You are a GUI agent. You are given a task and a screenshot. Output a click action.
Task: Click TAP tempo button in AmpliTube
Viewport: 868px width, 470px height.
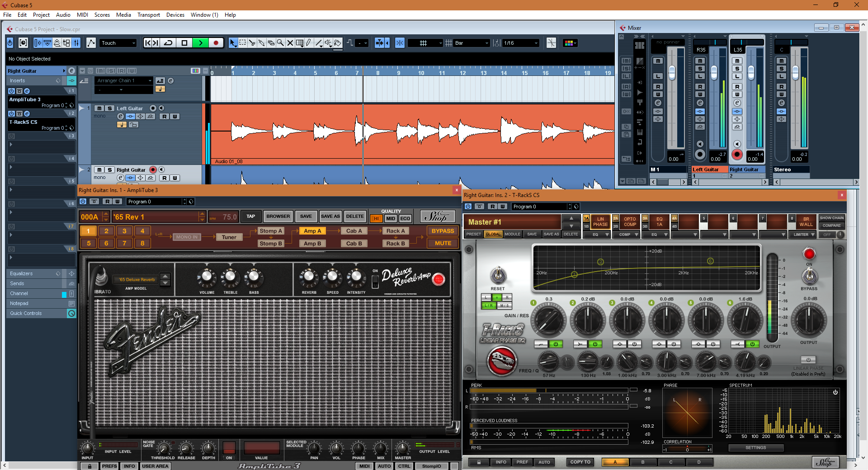pyautogui.click(x=250, y=216)
